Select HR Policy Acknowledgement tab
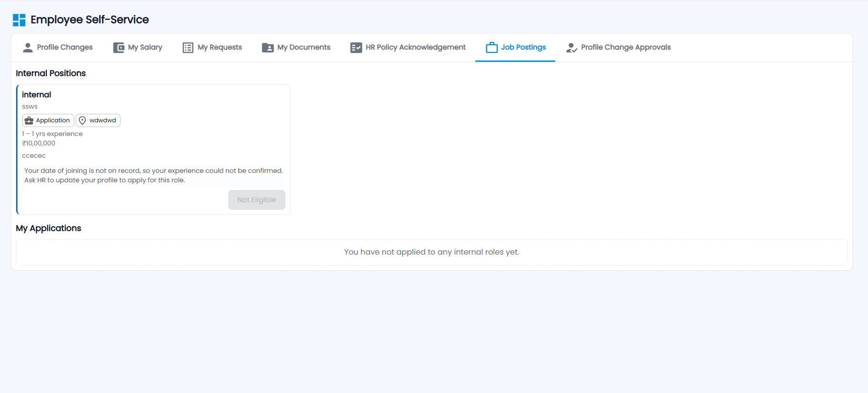 point(408,47)
